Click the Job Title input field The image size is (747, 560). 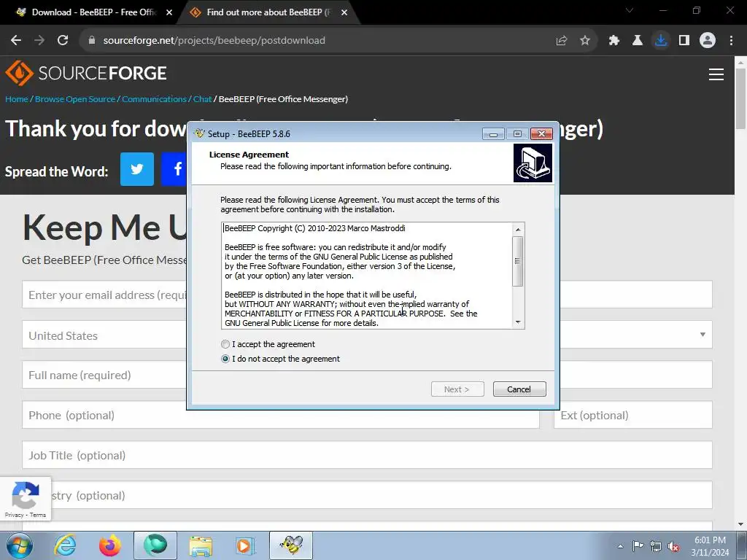click(x=368, y=455)
